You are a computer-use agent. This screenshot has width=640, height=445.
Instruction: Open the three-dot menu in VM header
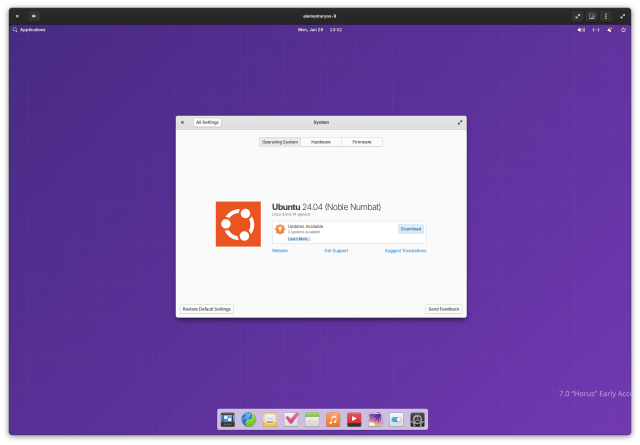point(606,16)
